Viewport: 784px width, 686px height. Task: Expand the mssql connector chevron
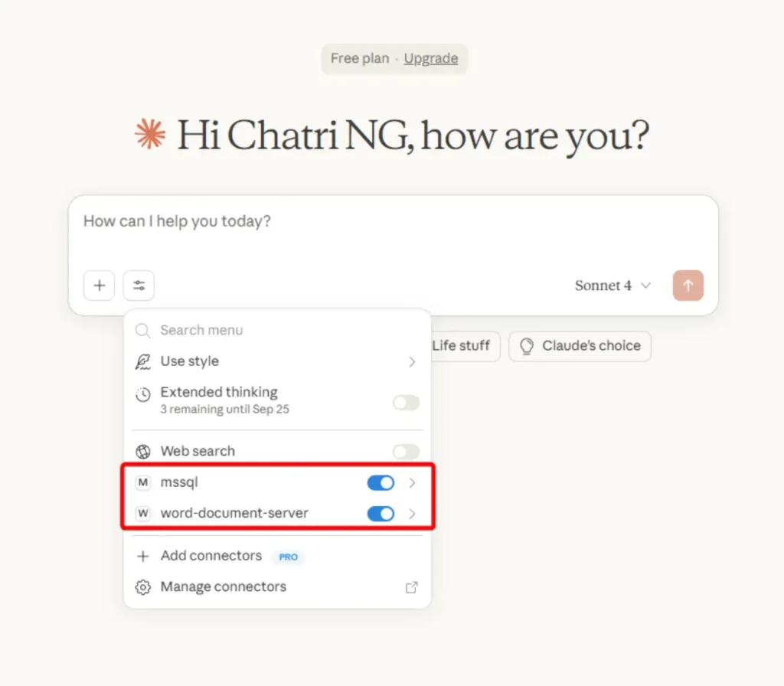[413, 483]
